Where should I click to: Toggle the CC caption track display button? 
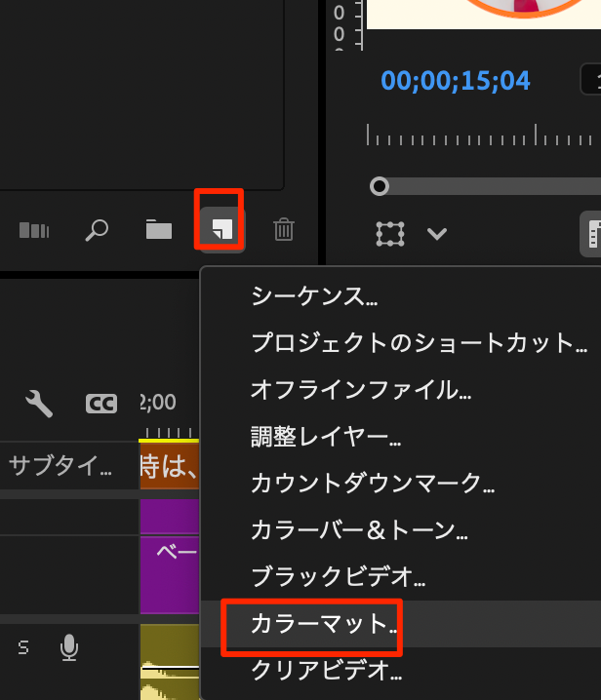click(101, 403)
